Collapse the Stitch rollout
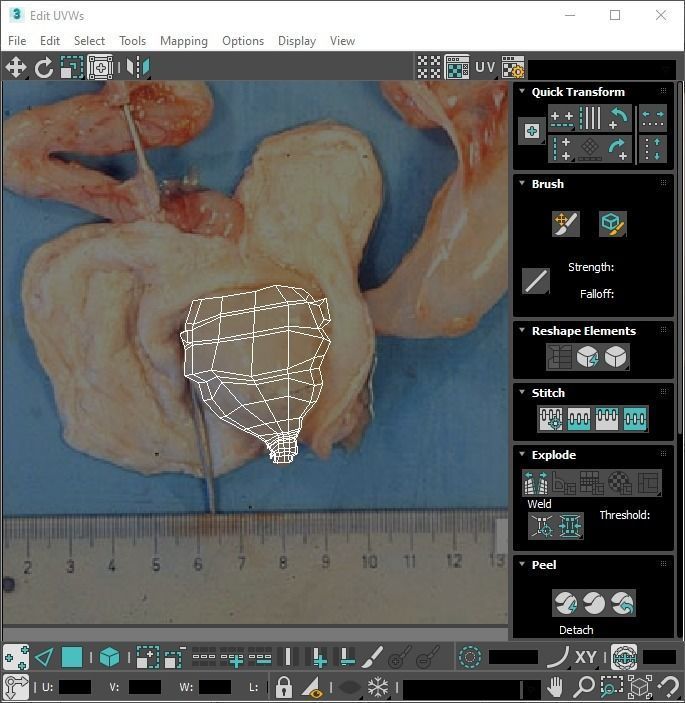This screenshot has width=685, height=703. tap(521, 392)
